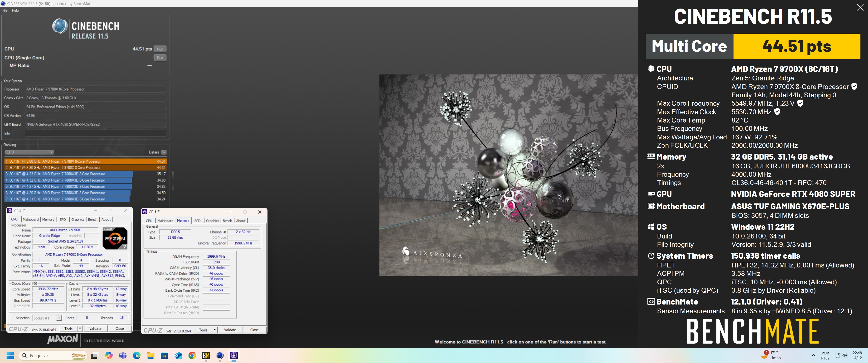Click the DRAM Frequency value 3999.6 MHz
The height and width of the screenshot is (363, 868).
tap(216, 257)
